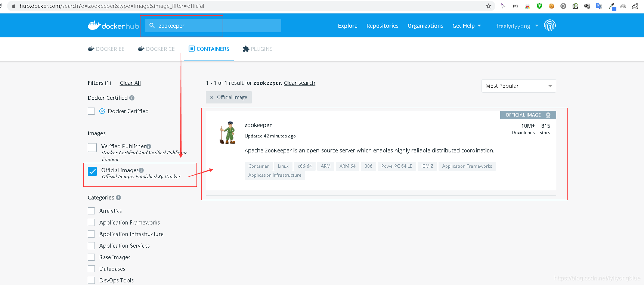Open the magnifier page-search extension
This screenshot has height=285, width=644.
click(575, 6)
